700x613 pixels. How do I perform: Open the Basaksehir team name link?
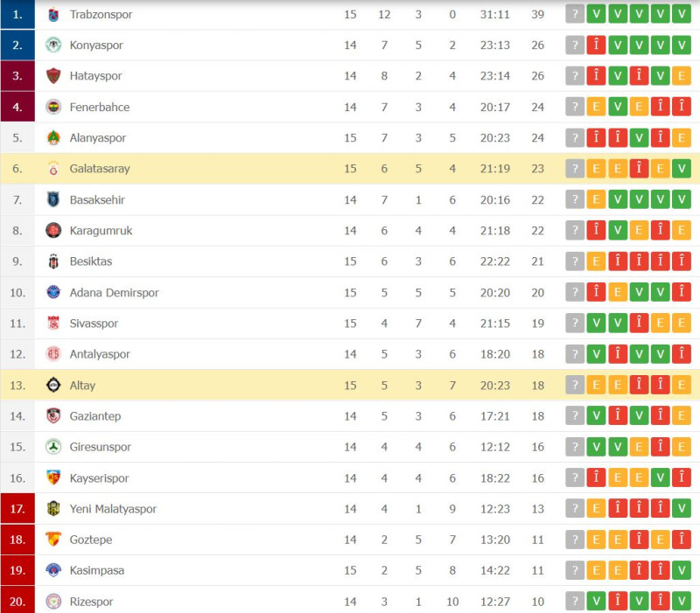point(97,200)
